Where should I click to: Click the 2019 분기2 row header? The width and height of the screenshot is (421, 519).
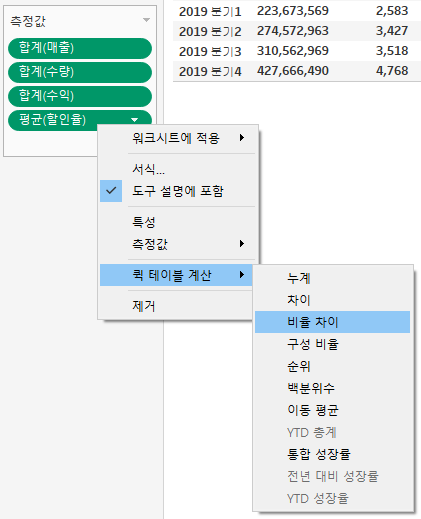click(x=210, y=32)
